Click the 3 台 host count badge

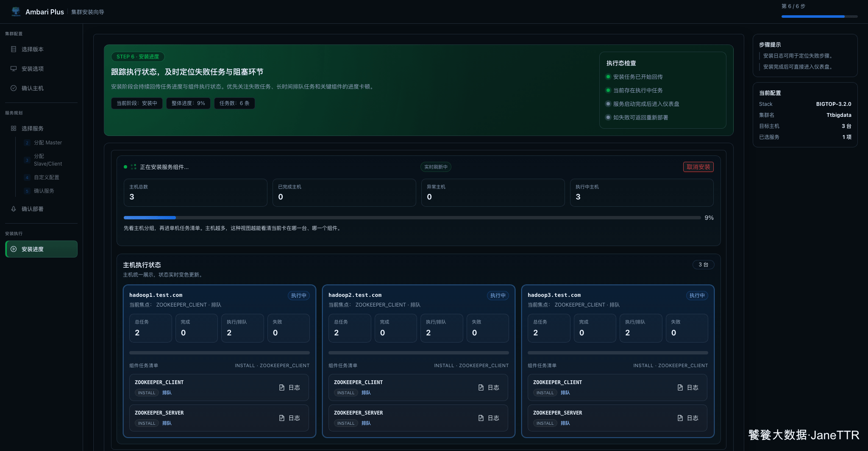click(x=704, y=265)
